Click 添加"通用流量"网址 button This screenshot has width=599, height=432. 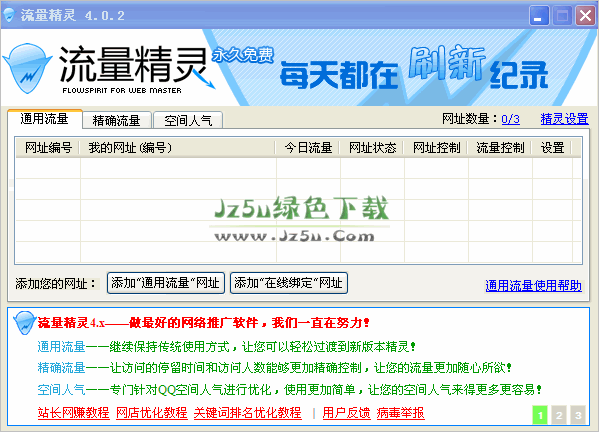[x=166, y=283]
